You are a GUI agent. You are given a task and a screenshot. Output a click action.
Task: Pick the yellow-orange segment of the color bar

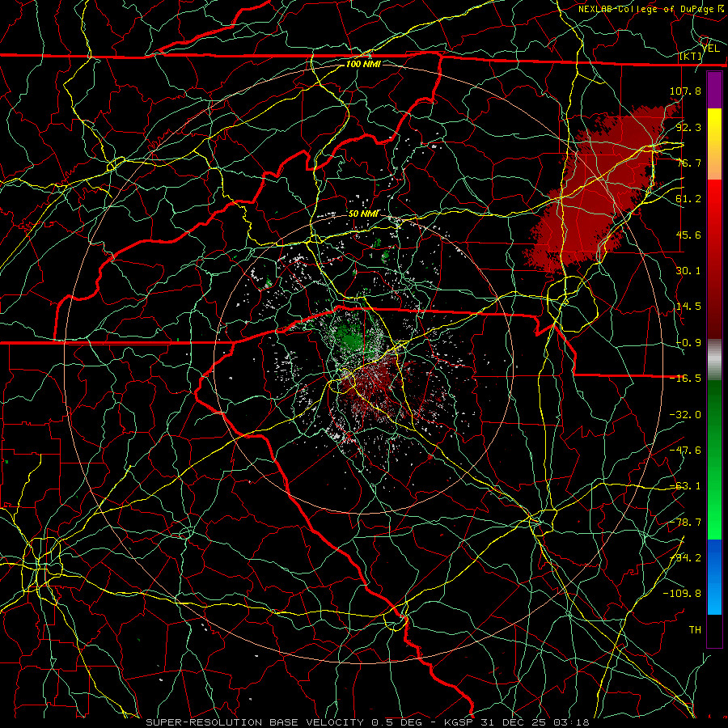(714, 144)
